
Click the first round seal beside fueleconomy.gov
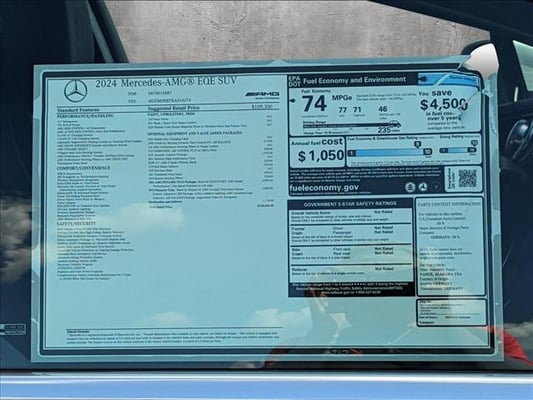point(410,187)
